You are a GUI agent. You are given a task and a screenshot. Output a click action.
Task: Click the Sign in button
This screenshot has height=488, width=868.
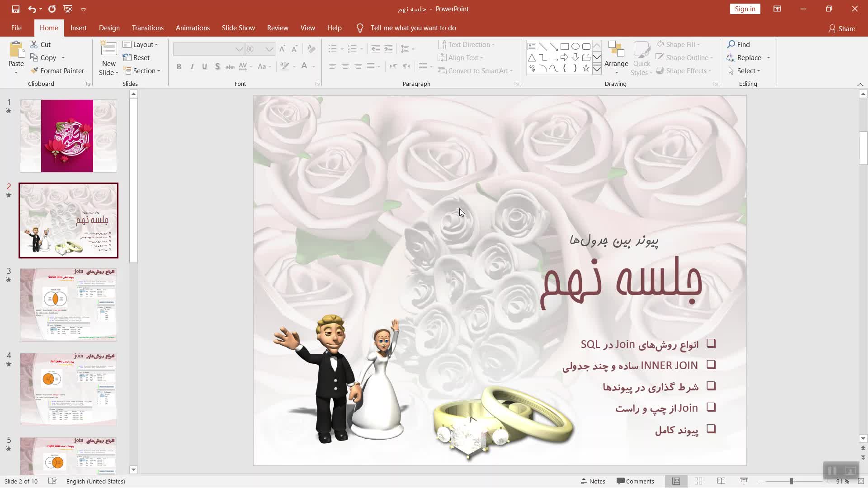click(x=745, y=9)
